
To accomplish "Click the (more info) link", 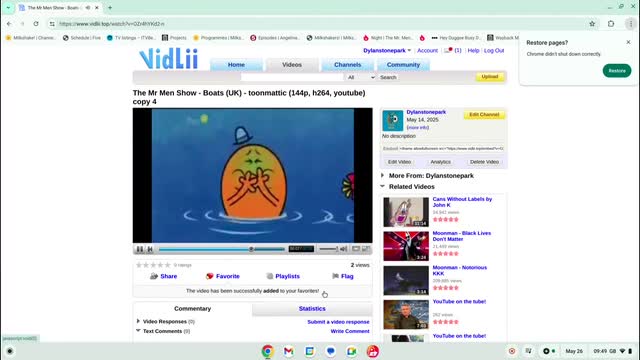I will [x=418, y=128].
